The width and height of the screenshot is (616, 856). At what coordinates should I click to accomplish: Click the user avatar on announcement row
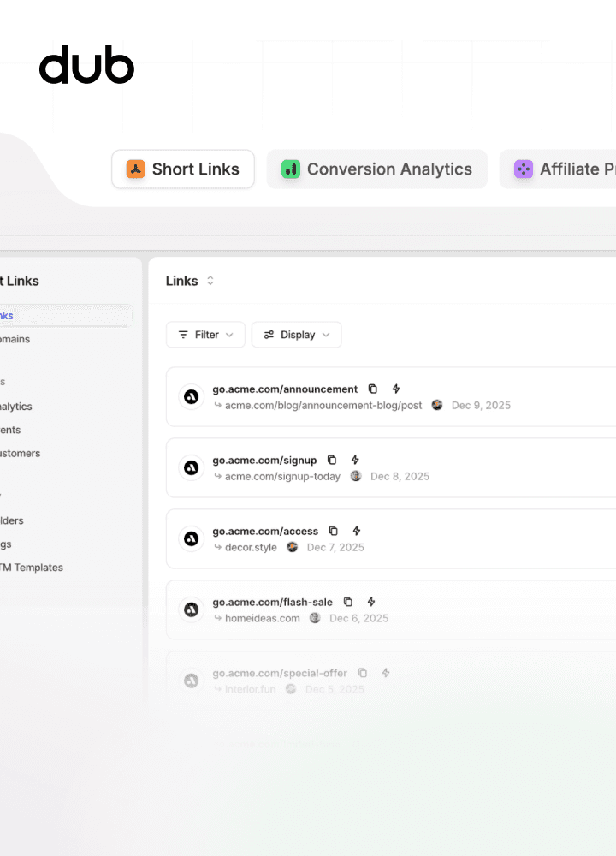[437, 405]
